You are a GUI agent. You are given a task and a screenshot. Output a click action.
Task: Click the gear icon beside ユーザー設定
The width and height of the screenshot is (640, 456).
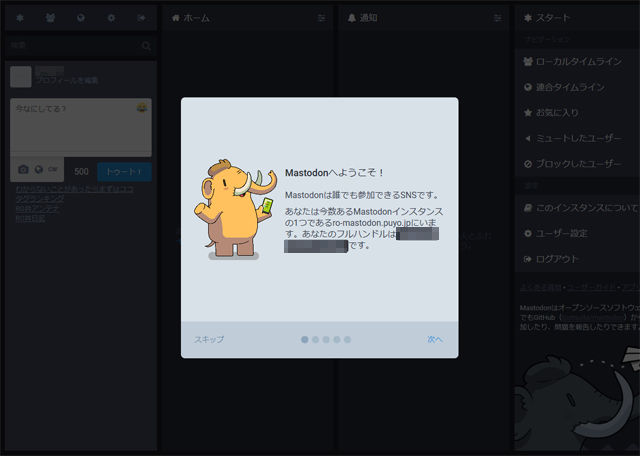pyautogui.click(x=528, y=234)
